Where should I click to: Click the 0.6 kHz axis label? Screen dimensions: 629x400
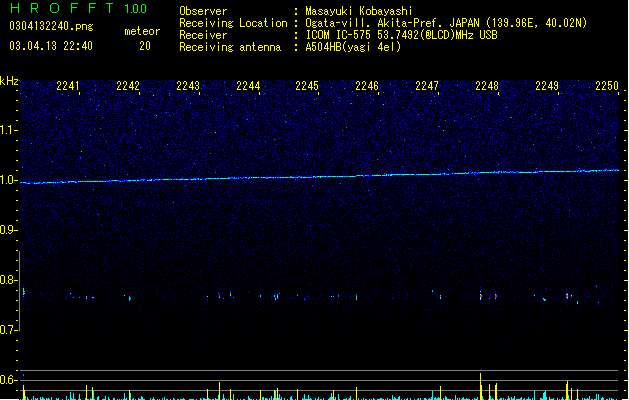click(7, 380)
